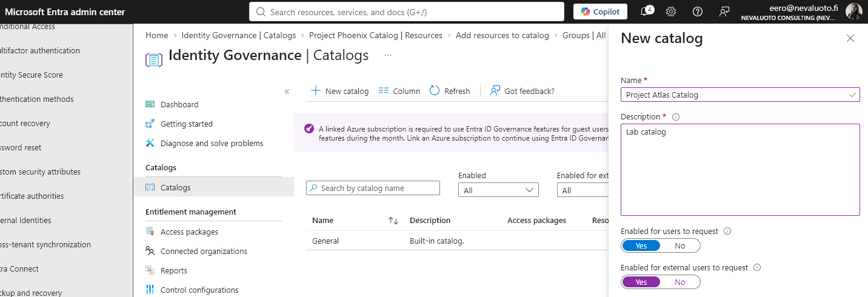Go to Identity Governance | Catalogs breadcrumb

tap(239, 35)
